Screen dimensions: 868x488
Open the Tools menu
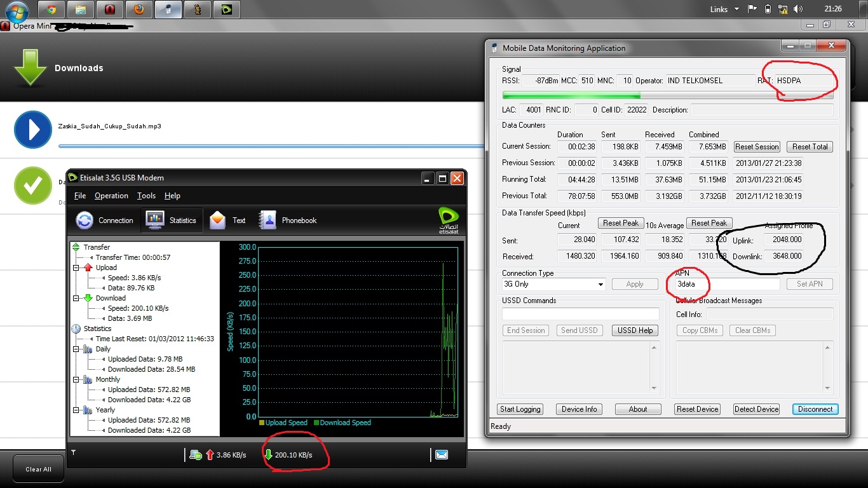[146, 196]
